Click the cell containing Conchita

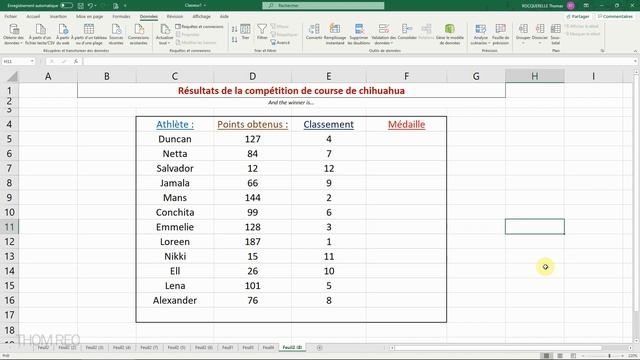175,212
